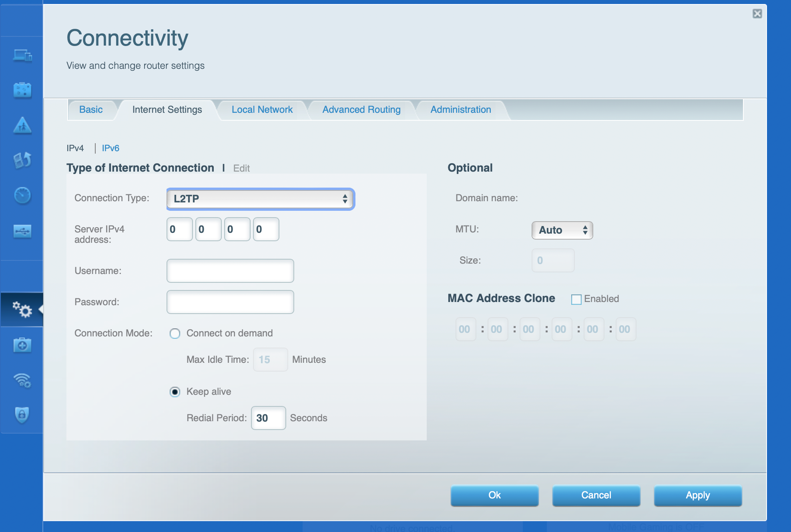Open Guest Access briefcase icon

[x=22, y=90]
